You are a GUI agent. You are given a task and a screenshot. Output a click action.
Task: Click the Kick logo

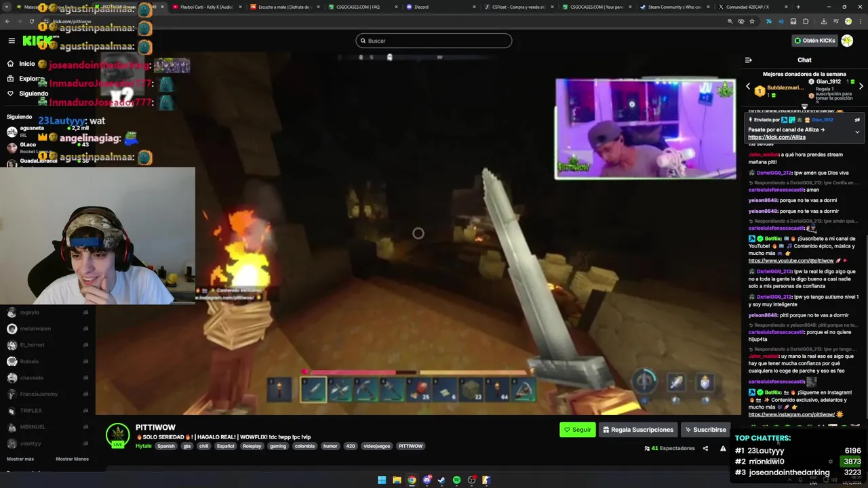37,41
